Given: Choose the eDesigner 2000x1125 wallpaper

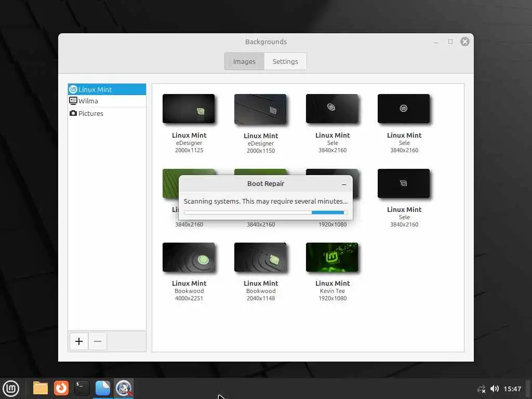Looking at the screenshot, I should 189,109.
